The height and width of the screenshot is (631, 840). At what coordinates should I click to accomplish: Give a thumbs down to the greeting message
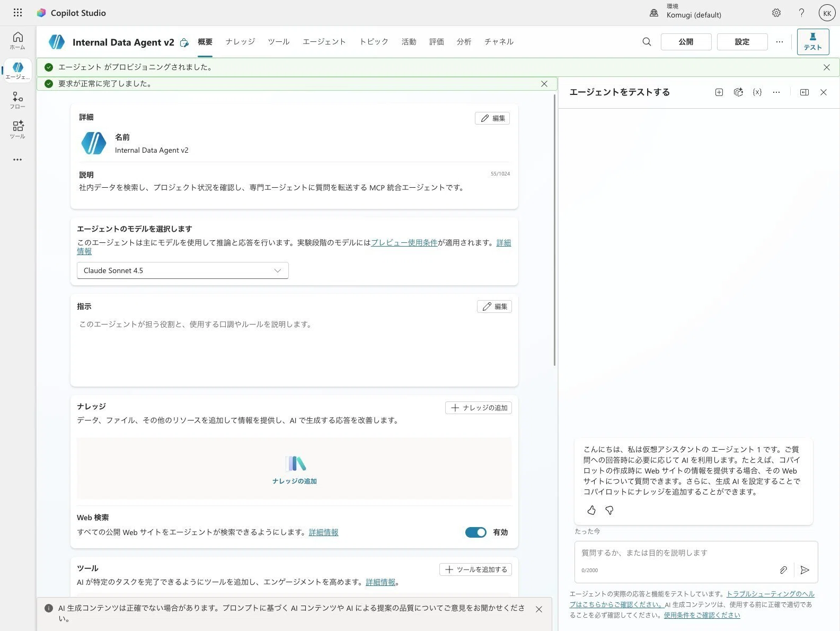click(609, 510)
